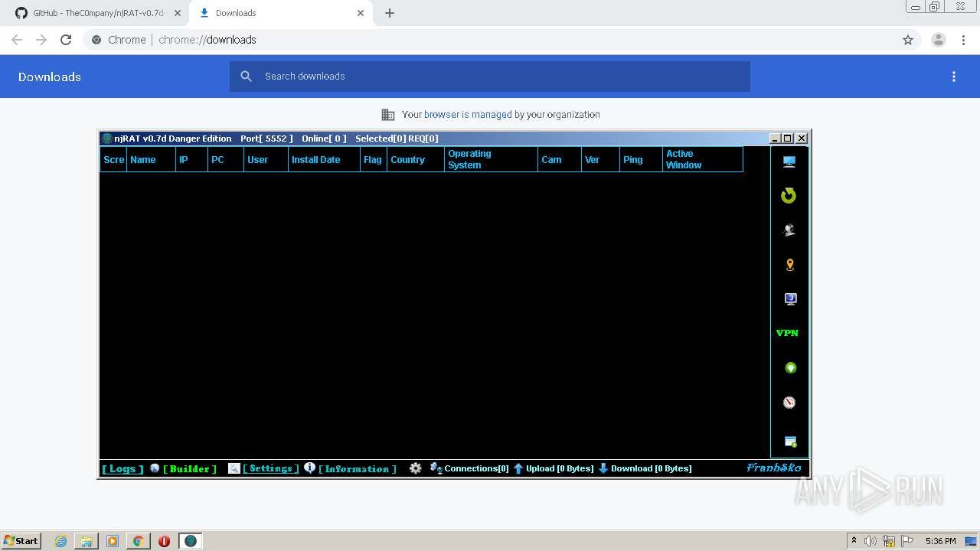980x551 pixels.
Task: Launch Internet Explorer from the taskbar
Action: tap(60, 541)
